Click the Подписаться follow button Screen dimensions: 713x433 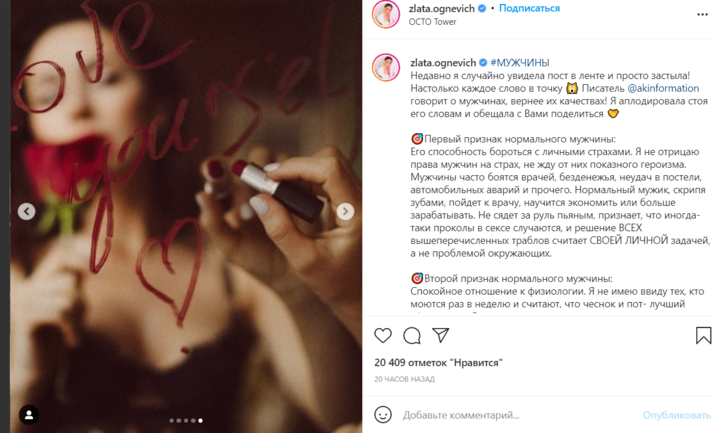point(529,8)
